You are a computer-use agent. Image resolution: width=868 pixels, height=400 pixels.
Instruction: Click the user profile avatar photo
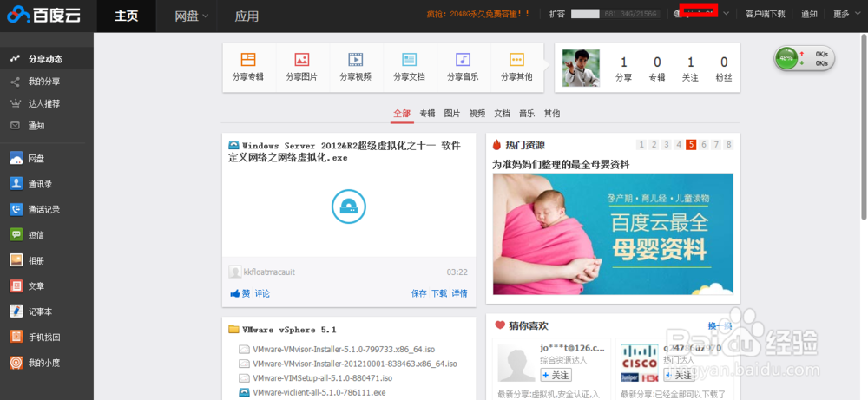(x=581, y=68)
